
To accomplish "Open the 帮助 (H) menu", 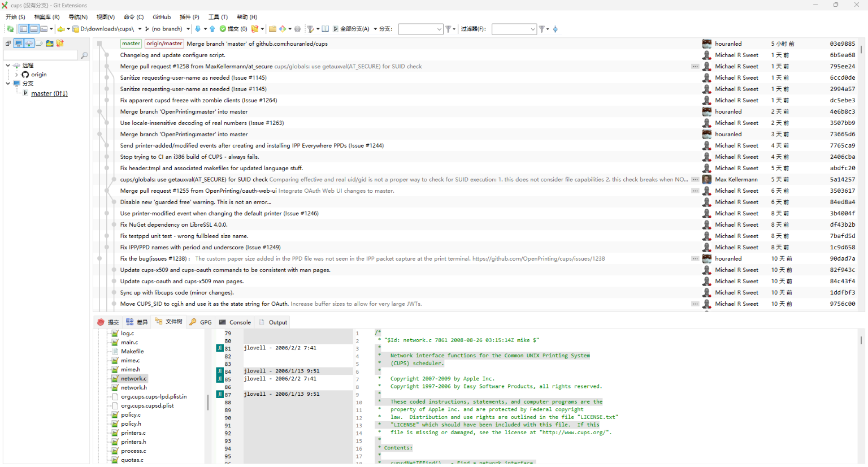I will (x=247, y=17).
